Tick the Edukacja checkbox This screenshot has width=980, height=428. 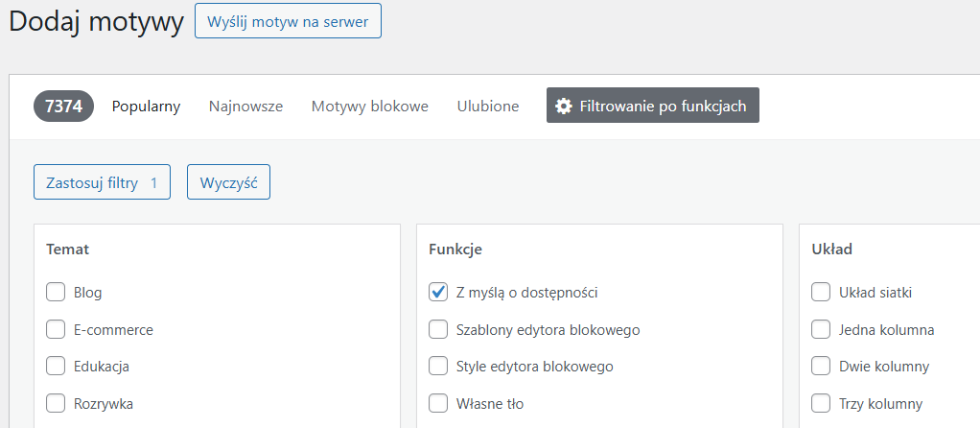click(56, 367)
